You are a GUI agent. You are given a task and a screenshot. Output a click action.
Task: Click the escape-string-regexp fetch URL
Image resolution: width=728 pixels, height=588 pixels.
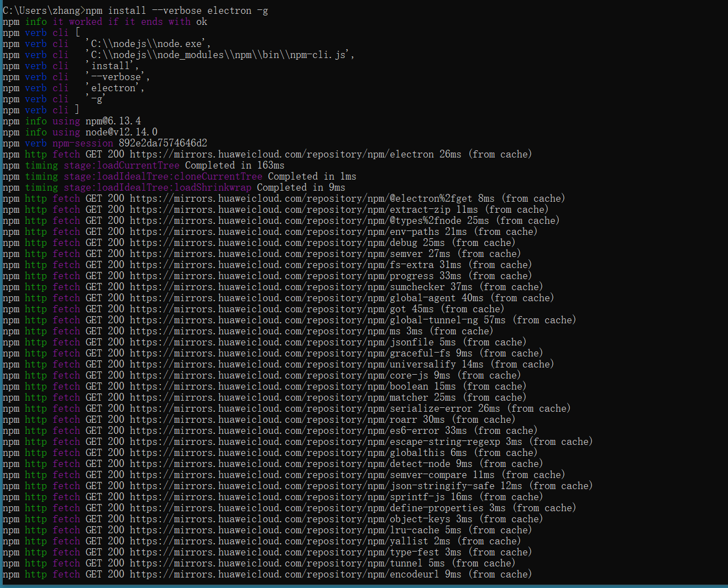[x=315, y=442]
